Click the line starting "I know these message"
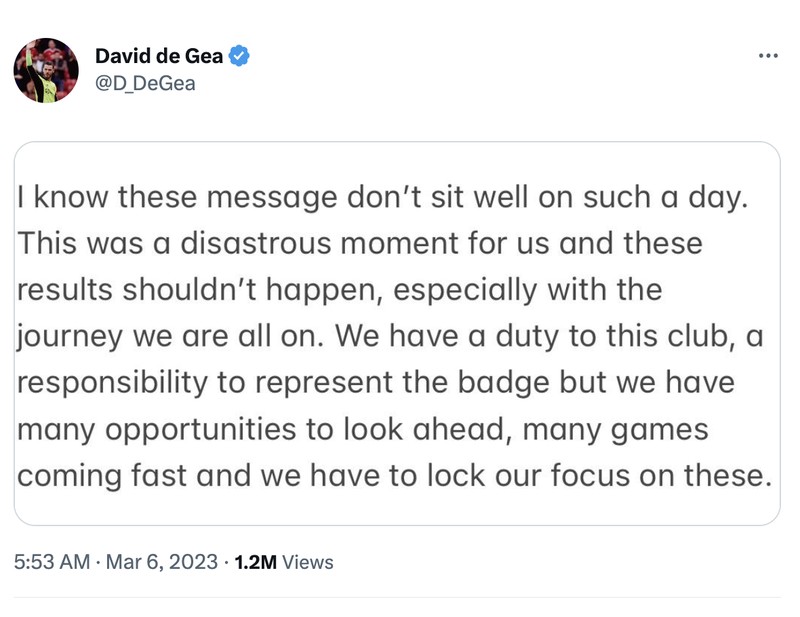 pos(382,197)
